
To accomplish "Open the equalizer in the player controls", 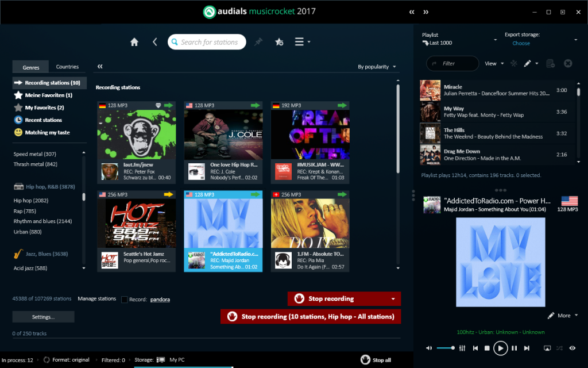I will [x=462, y=348].
